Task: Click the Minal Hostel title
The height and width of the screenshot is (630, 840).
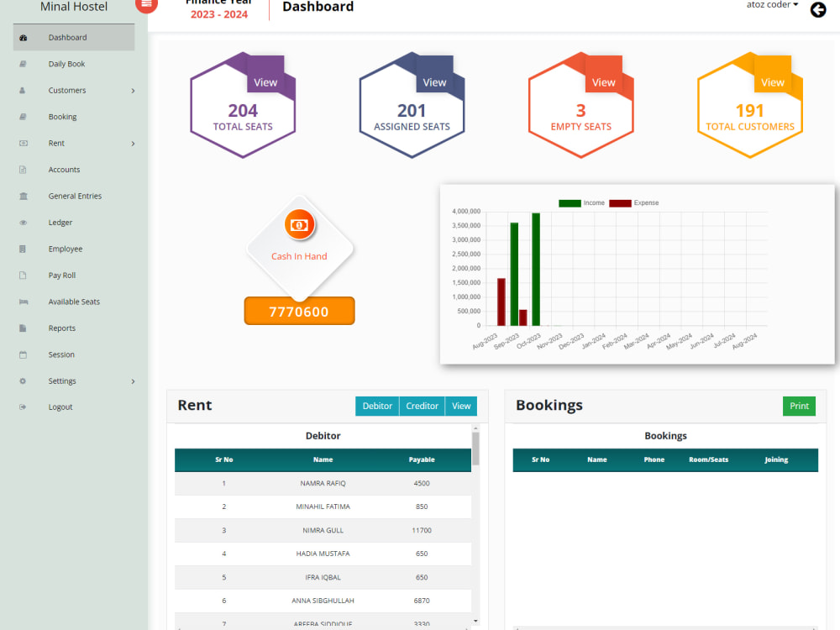Action: point(74,7)
